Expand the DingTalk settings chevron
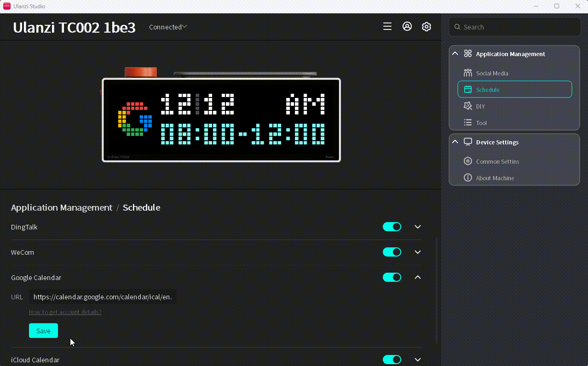This screenshot has width=588, height=366. (418, 227)
